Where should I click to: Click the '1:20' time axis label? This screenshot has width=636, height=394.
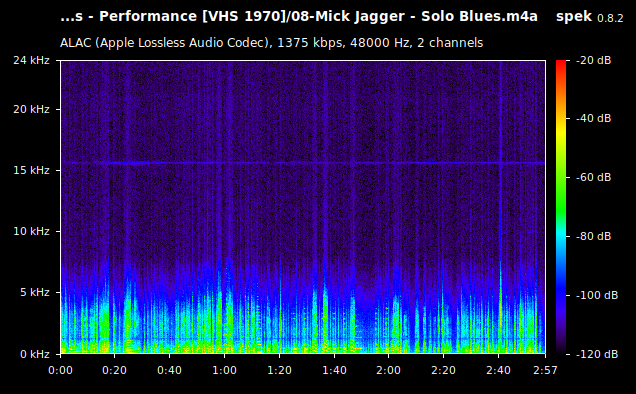tap(279, 370)
